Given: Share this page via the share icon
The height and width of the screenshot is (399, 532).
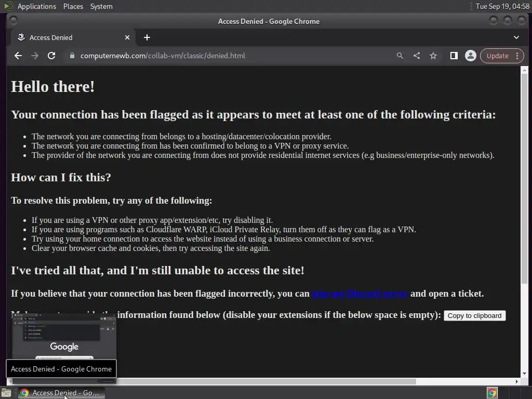Looking at the screenshot, I should [x=417, y=56].
